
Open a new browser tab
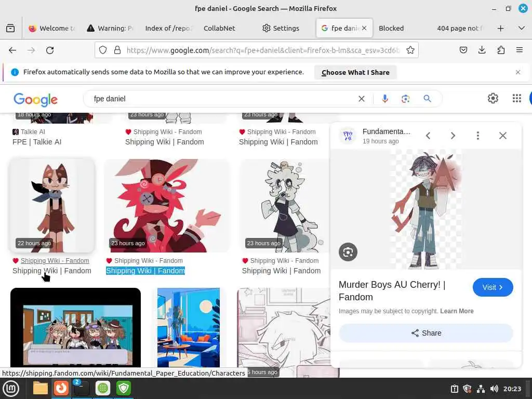pos(500,28)
